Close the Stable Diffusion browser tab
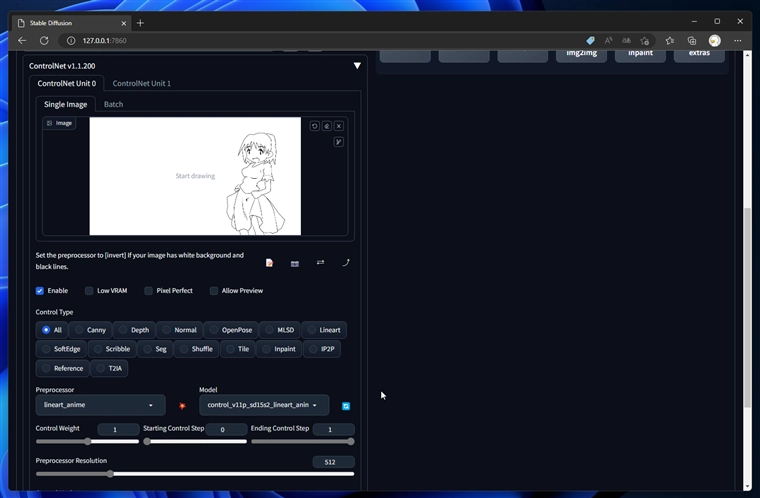Screen dimensions: 760x498 pyautogui.click(x=124, y=23)
